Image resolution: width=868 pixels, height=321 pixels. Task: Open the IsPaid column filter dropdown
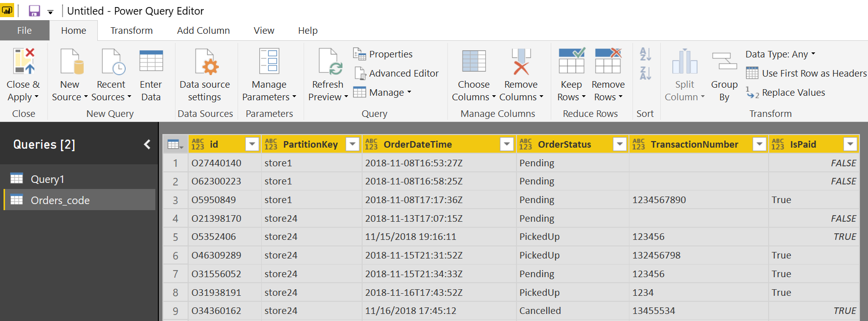click(x=850, y=144)
